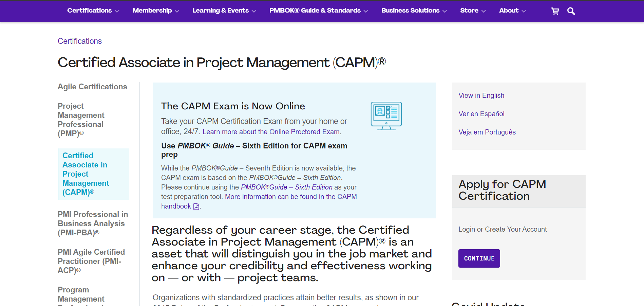Click the 'Use PMBOK Guide – Sixth Edition' subheading
644x306 pixels.
point(254,150)
